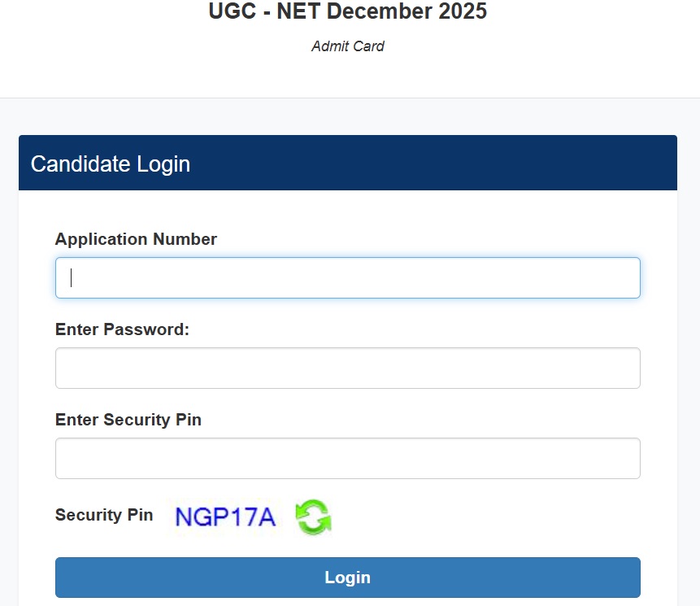Click the Application Number input field
This screenshot has width=700, height=606.
coord(347,277)
